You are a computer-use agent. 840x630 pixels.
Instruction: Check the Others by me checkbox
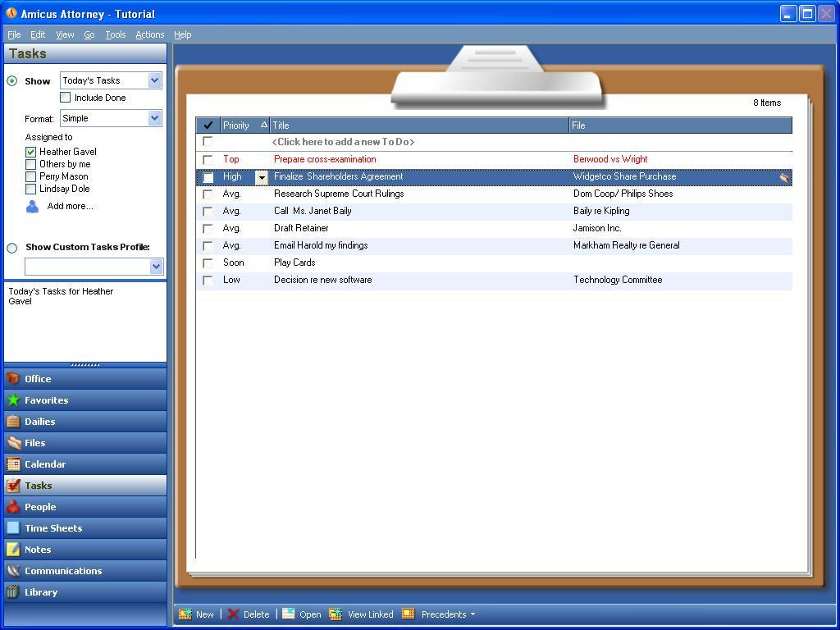tap(30, 164)
